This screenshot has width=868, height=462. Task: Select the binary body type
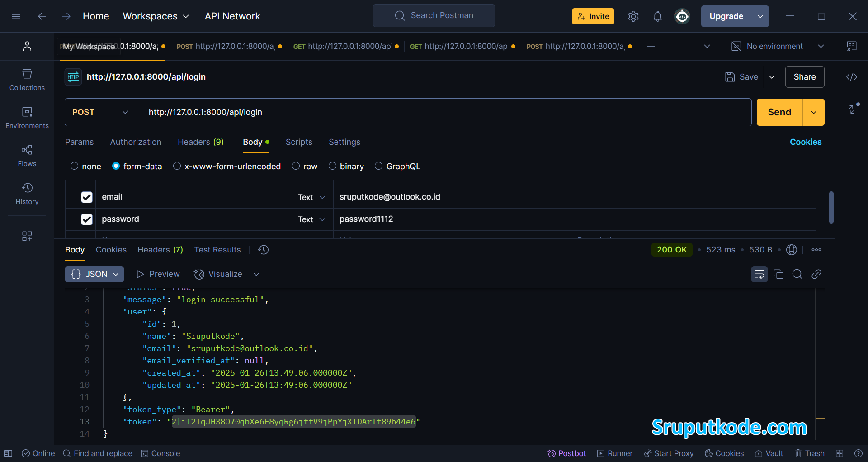pyautogui.click(x=346, y=167)
